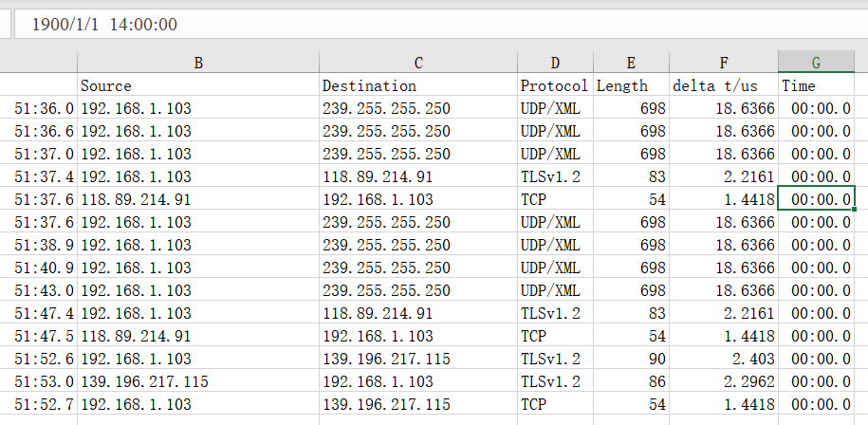The width and height of the screenshot is (868, 425).
Task: Select time cell 51:43.0
Action: [x=39, y=290]
